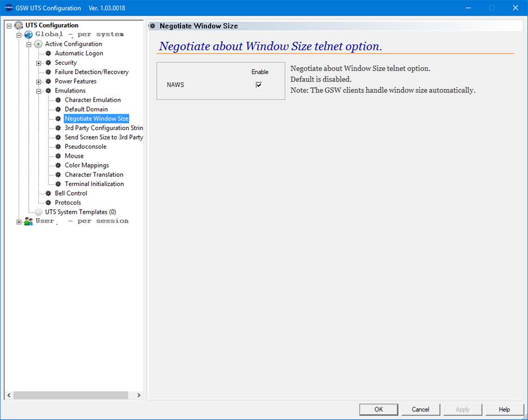Screen dimensions: 528x420
Task: Click the gear icon beside Security
Action: [x=48, y=63]
